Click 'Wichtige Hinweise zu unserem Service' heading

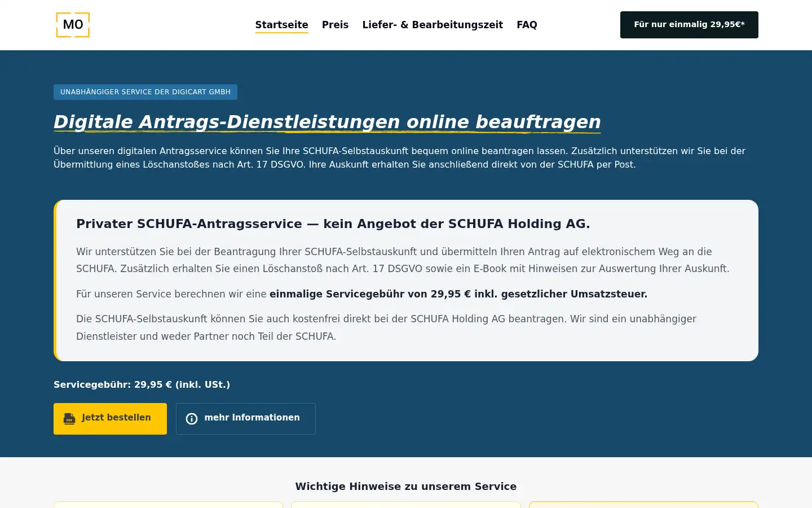406,487
